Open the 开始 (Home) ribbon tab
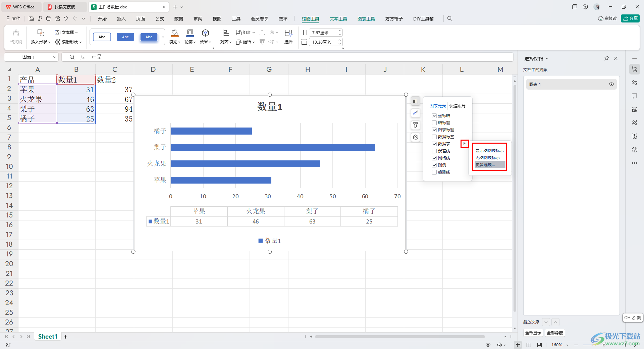The image size is (644, 349). [102, 19]
